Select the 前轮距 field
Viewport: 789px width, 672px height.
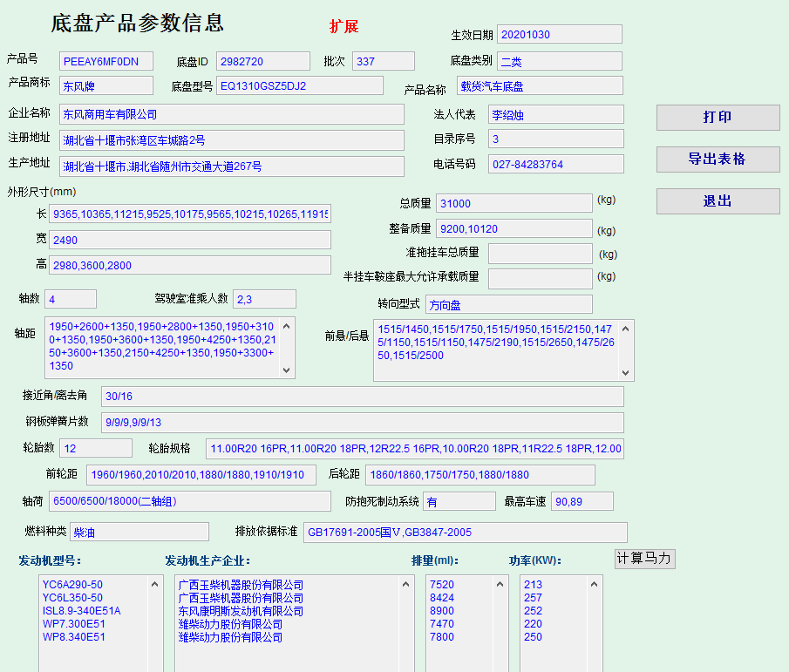[201, 475]
